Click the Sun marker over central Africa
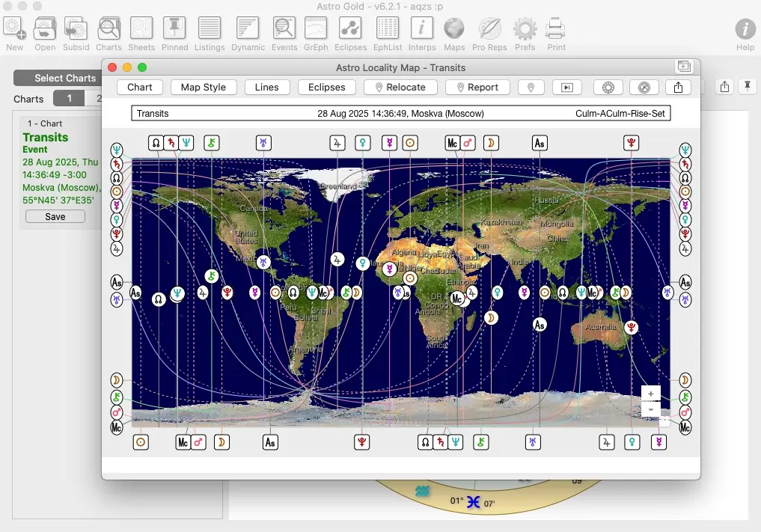The height and width of the screenshot is (532, 761). click(410, 278)
